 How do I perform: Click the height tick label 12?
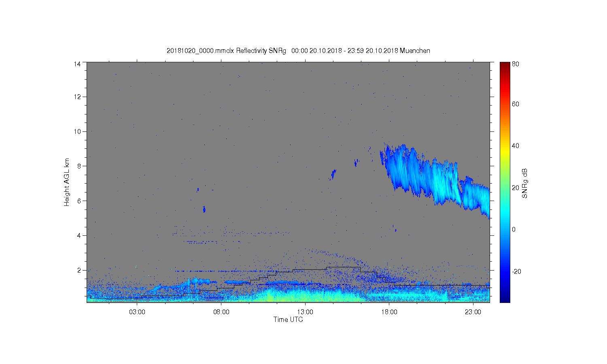pyautogui.click(x=77, y=97)
